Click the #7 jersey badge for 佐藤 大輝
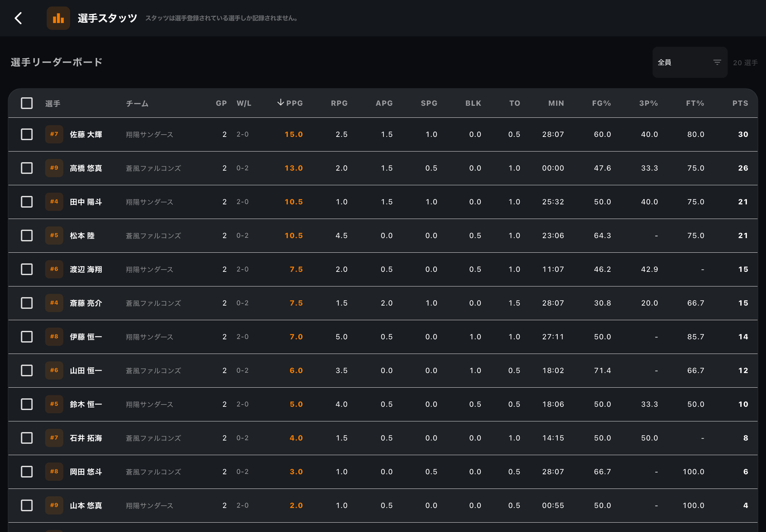Image resolution: width=766 pixels, height=532 pixels. [x=54, y=134]
